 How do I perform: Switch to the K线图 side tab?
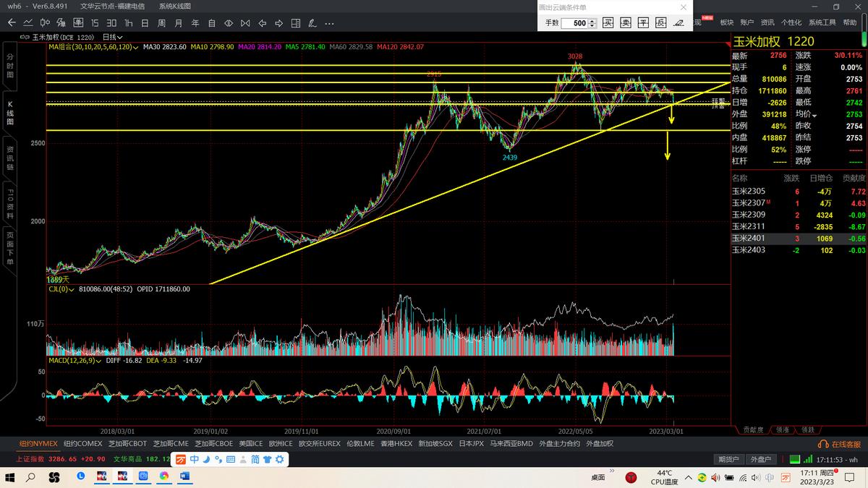[x=10, y=113]
